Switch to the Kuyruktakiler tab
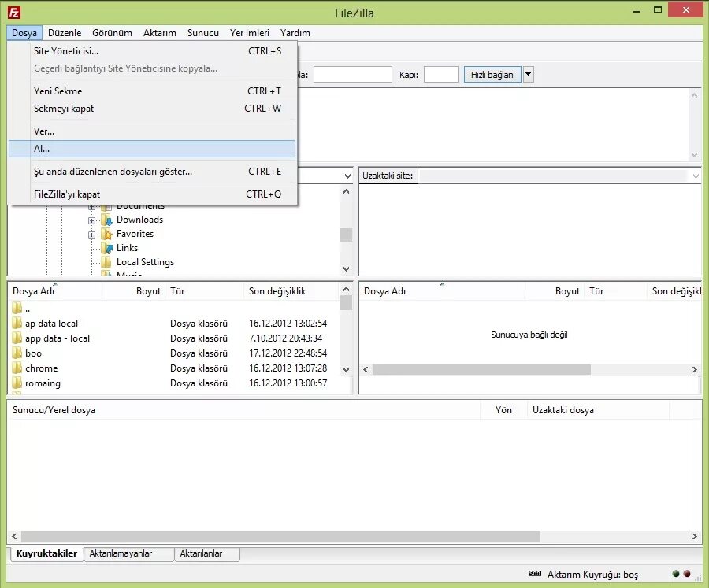This screenshot has width=709, height=588. coord(47,553)
